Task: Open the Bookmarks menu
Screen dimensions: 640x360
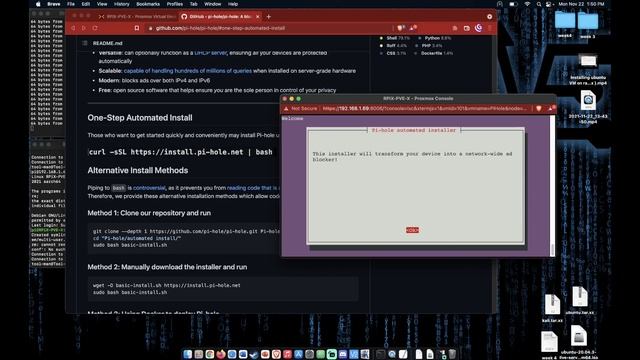Action: [148, 4]
